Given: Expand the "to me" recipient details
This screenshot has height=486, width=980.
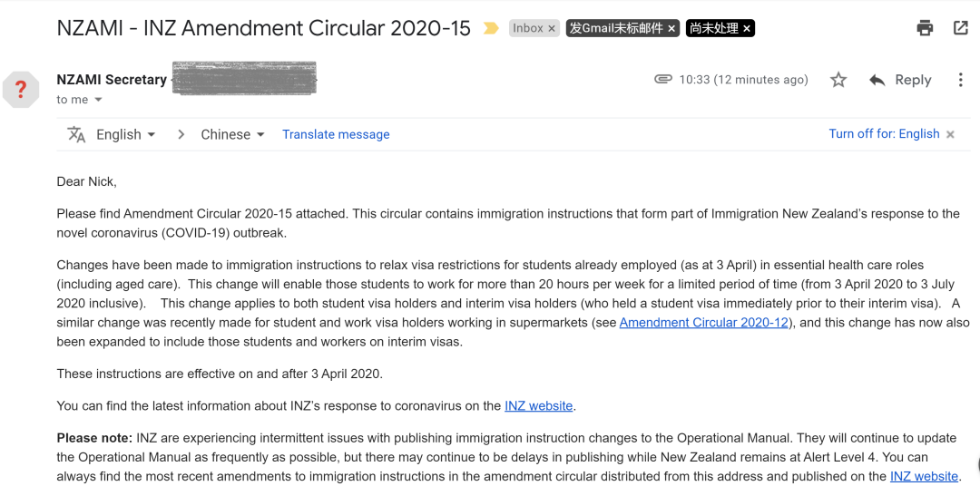Looking at the screenshot, I should (x=98, y=100).
